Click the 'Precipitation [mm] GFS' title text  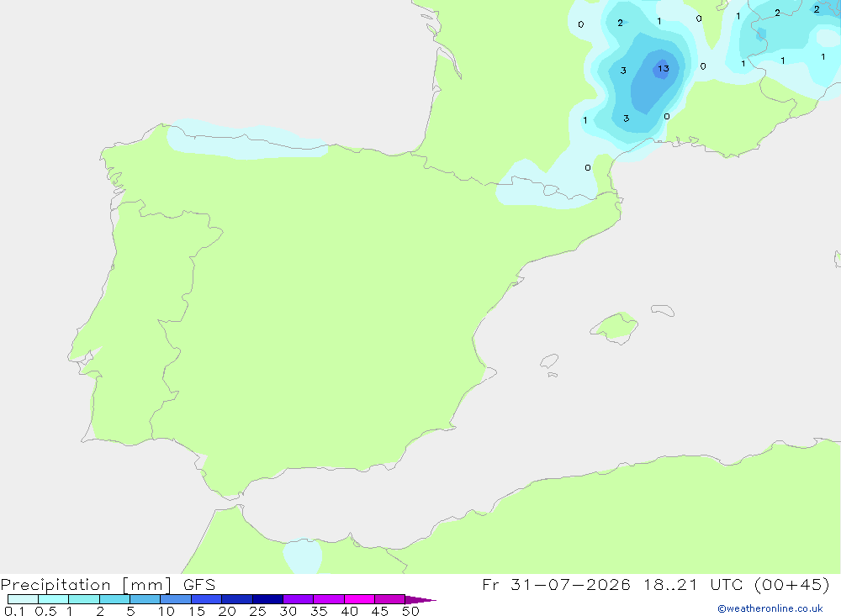(x=108, y=584)
